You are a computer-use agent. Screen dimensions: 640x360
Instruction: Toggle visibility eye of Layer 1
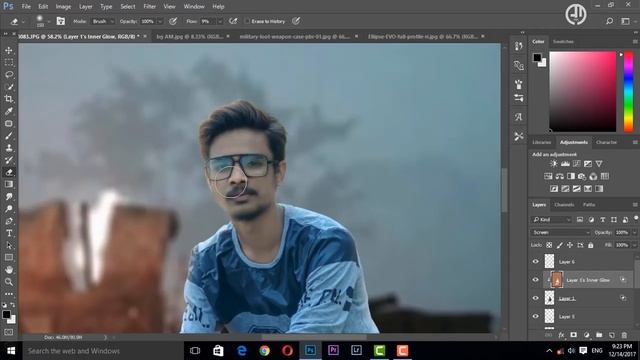point(536,298)
